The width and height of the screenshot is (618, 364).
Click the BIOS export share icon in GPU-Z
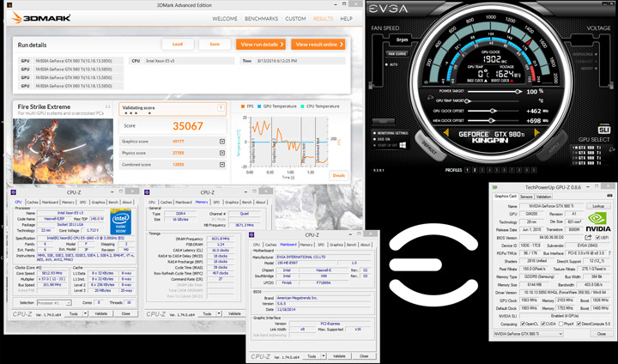[588, 238]
